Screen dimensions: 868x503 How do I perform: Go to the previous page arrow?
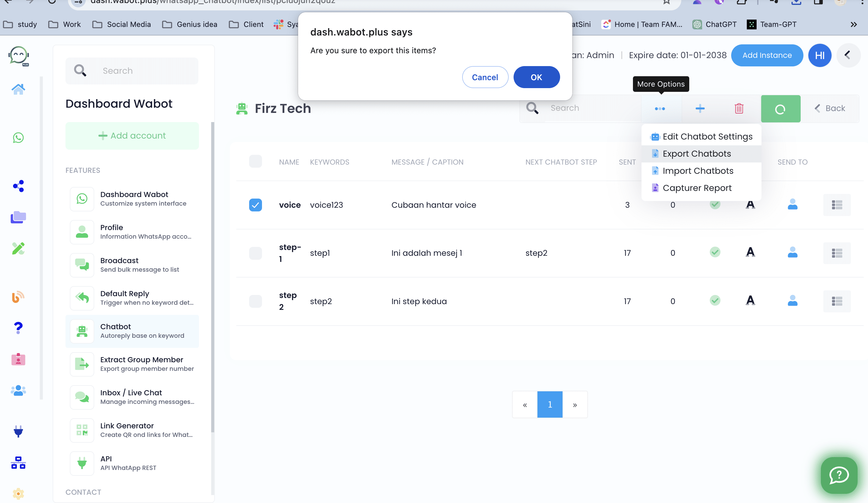525,404
